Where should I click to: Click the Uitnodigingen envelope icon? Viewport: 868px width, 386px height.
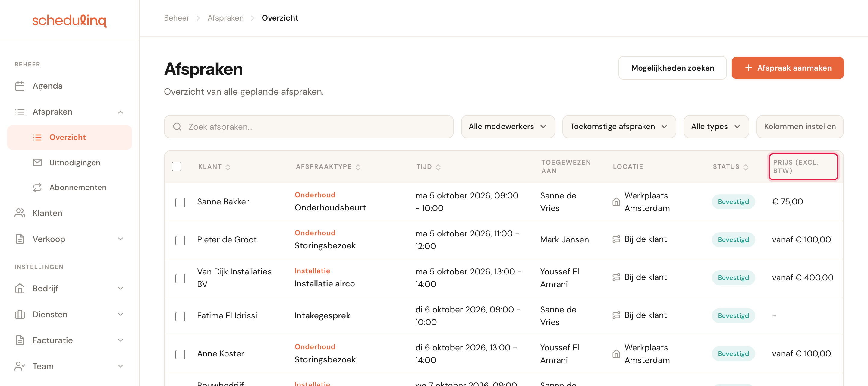37,163
